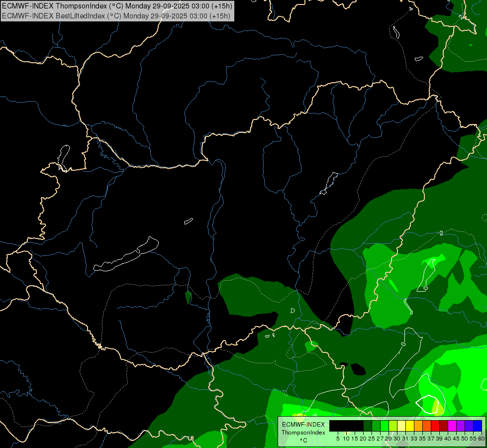Click legend value 29
Screen dimensions: 487x448
click(x=389, y=439)
